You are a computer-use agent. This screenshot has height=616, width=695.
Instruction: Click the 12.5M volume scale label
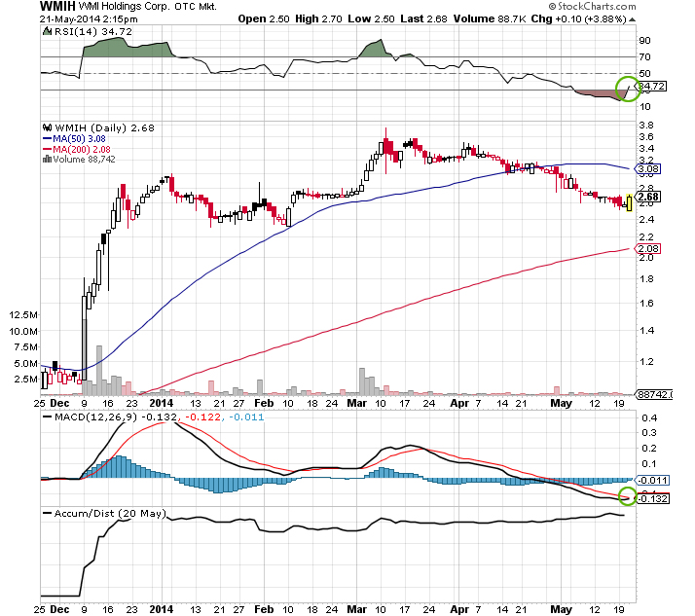[23, 315]
